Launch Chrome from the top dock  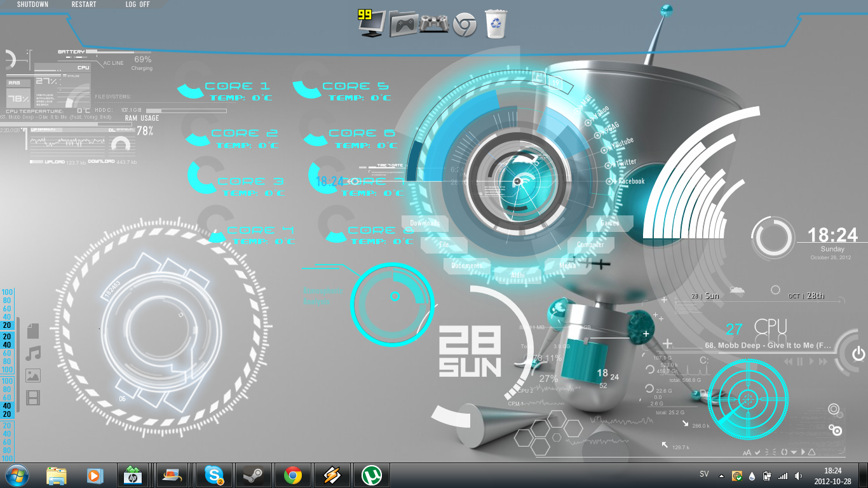[465, 25]
